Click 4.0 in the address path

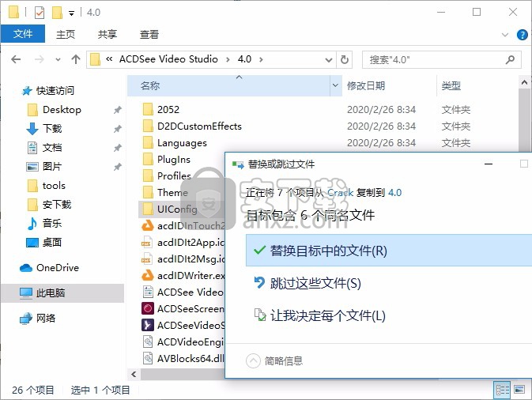pyautogui.click(x=244, y=59)
